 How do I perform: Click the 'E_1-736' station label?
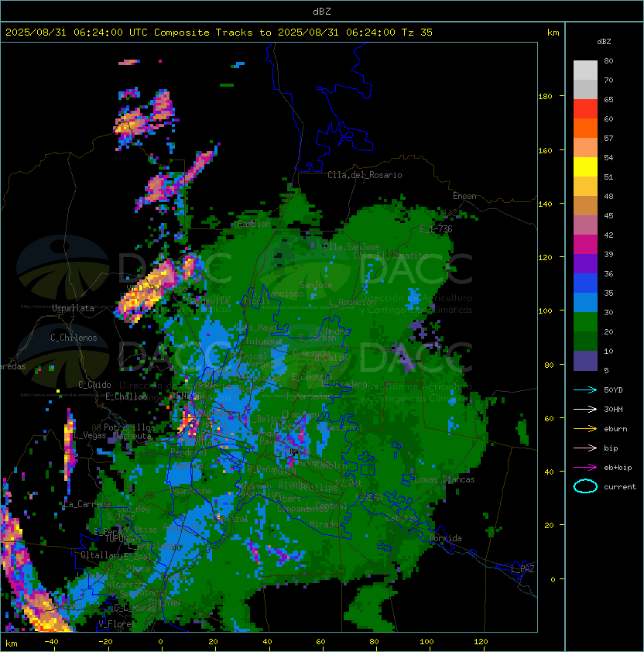click(436, 229)
